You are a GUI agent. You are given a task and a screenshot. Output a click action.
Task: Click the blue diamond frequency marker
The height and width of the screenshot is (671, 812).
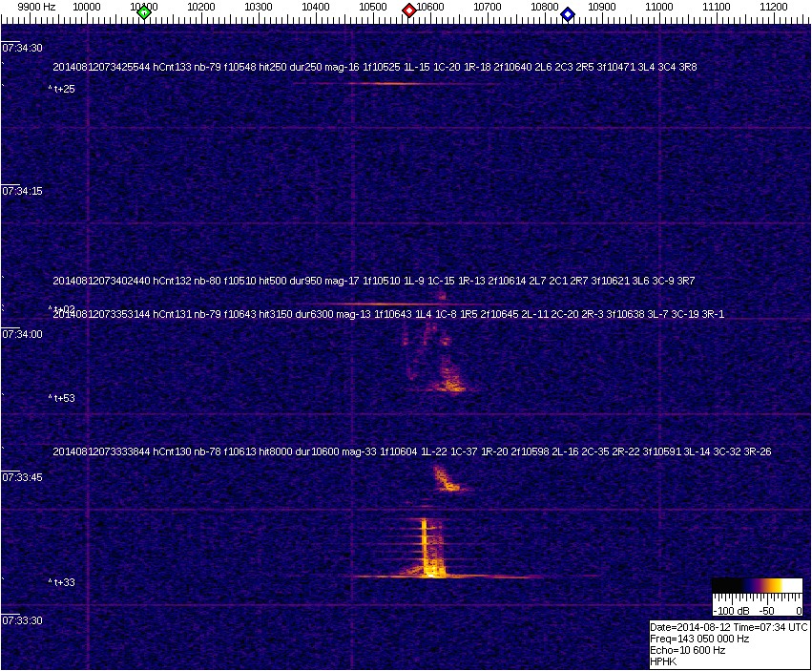pos(568,13)
